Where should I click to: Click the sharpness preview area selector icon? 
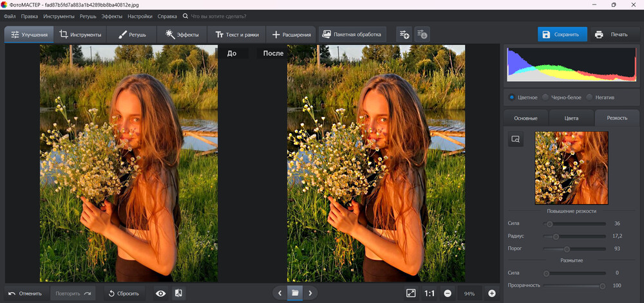tap(515, 139)
